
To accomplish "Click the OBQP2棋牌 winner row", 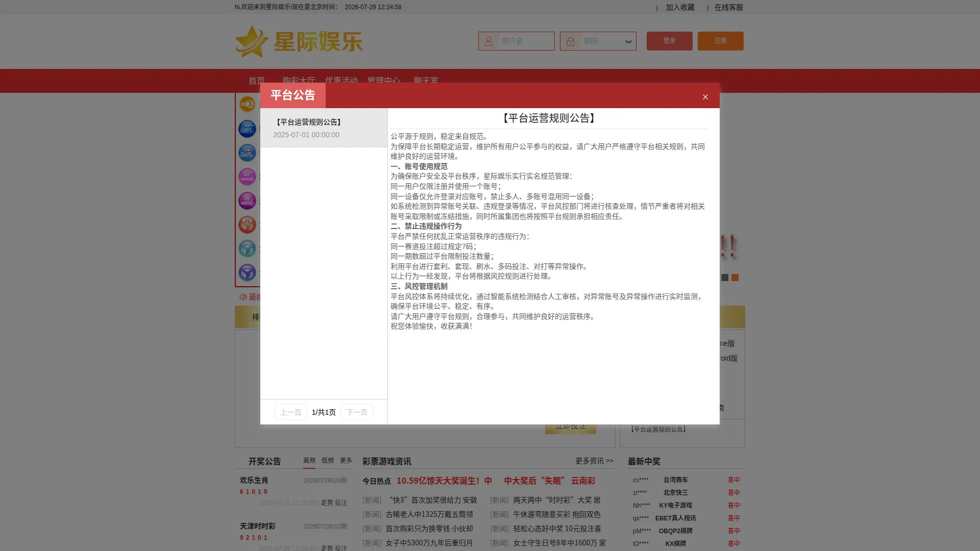I will point(686,531).
